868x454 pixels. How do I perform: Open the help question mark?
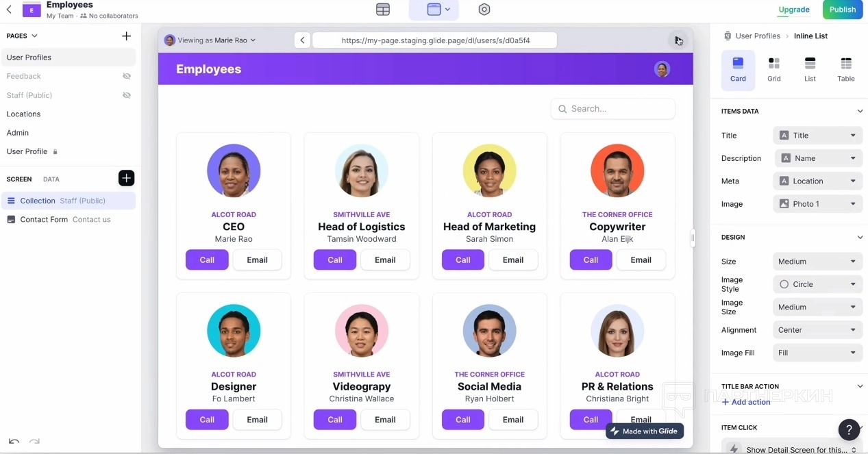(849, 429)
